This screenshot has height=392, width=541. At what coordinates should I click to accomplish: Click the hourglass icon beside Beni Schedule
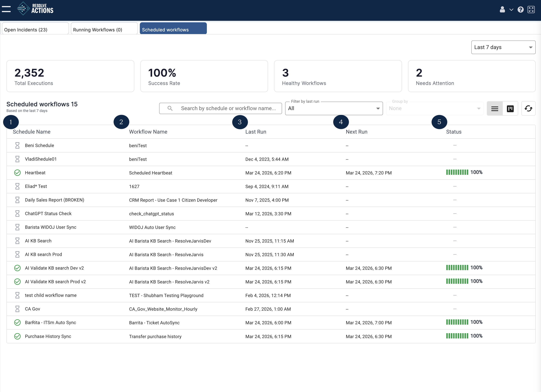pos(17,145)
